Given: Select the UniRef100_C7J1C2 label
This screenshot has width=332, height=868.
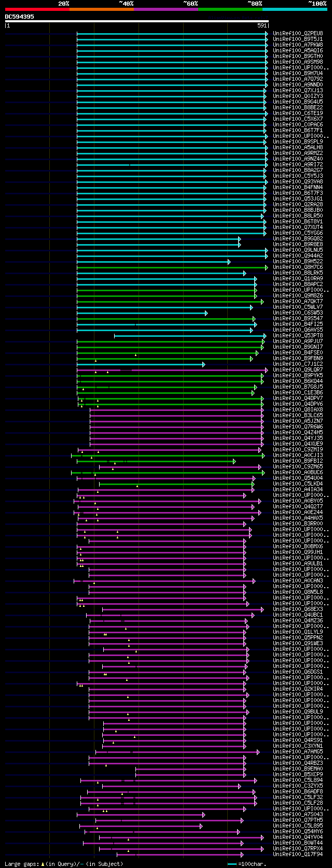Looking at the screenshot, I should click(x=298, y=364).
